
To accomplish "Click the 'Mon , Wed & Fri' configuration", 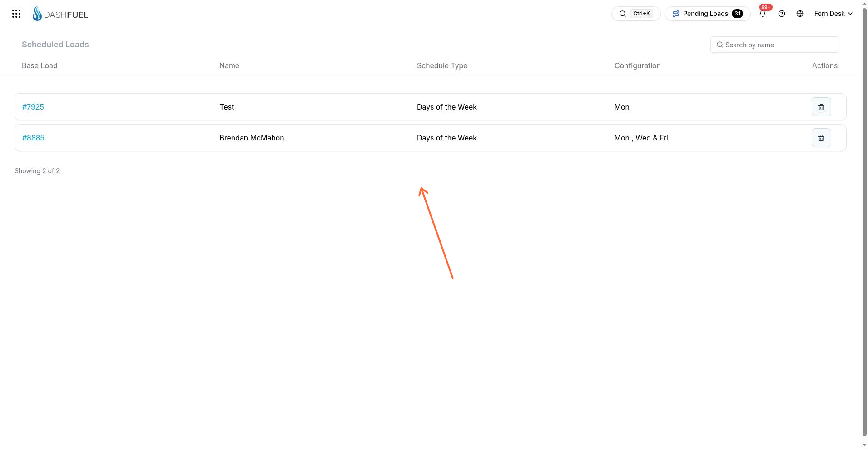I will tap(641, 138).
